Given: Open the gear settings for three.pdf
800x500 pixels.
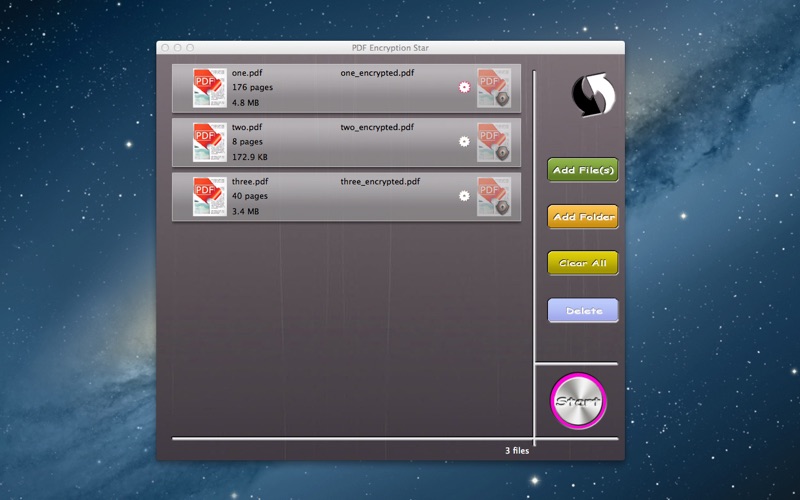Looking at the screenshot, I should pyautogui.click(x=464, y=196).
